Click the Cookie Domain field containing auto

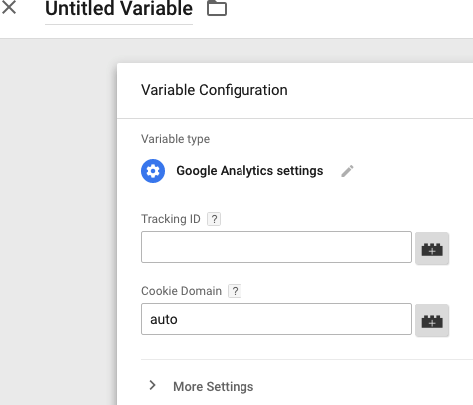[x=276, y=319]
